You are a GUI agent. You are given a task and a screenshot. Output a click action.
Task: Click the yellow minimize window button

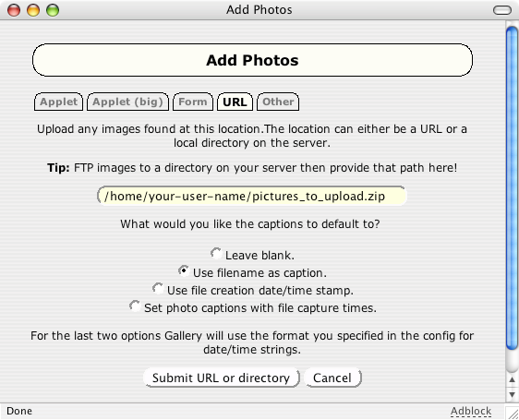click(x=33, y=10)
